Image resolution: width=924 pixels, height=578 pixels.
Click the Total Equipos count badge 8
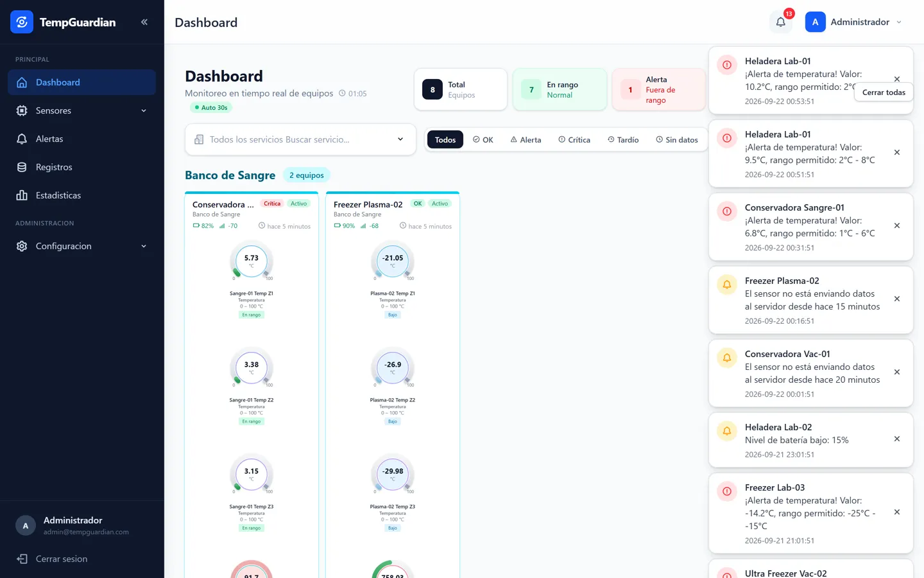click(432, 90)
